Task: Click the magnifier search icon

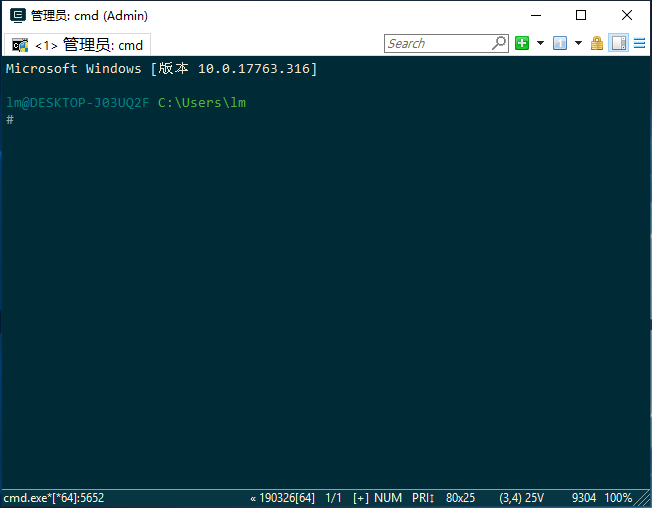Action: pyautogui.click(x=499, y=43)
